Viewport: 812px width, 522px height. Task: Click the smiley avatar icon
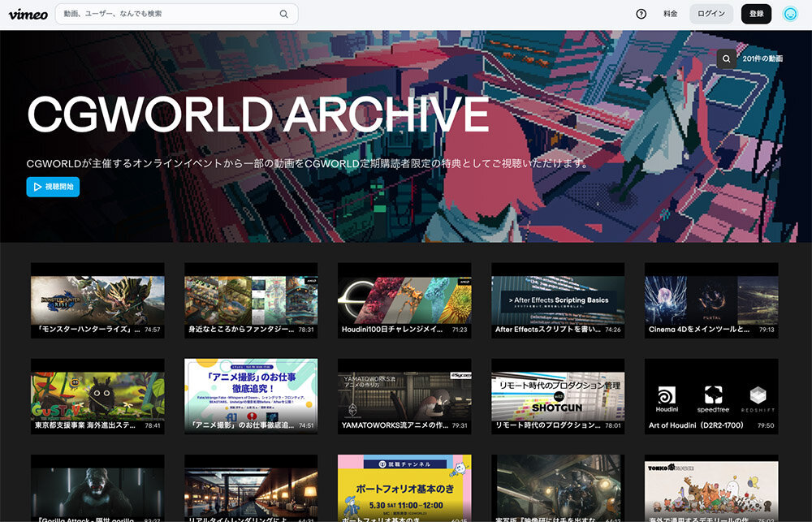point(789,14)
